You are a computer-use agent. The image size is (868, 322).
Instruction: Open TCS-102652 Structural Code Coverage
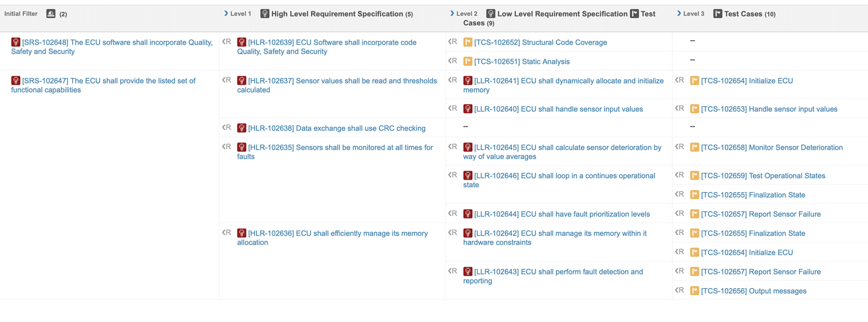[541, 42]
